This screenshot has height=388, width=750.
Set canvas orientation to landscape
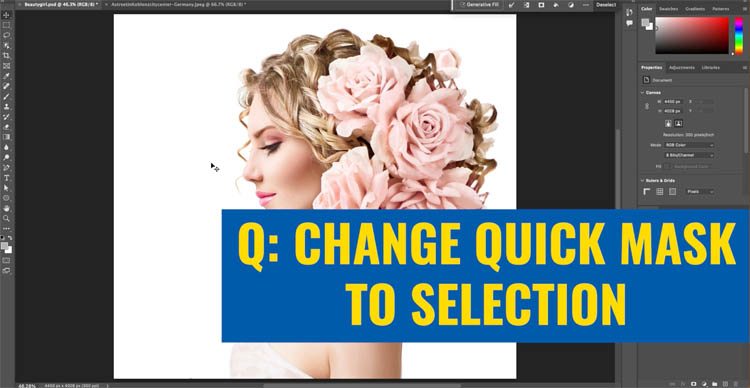[678, 123]
